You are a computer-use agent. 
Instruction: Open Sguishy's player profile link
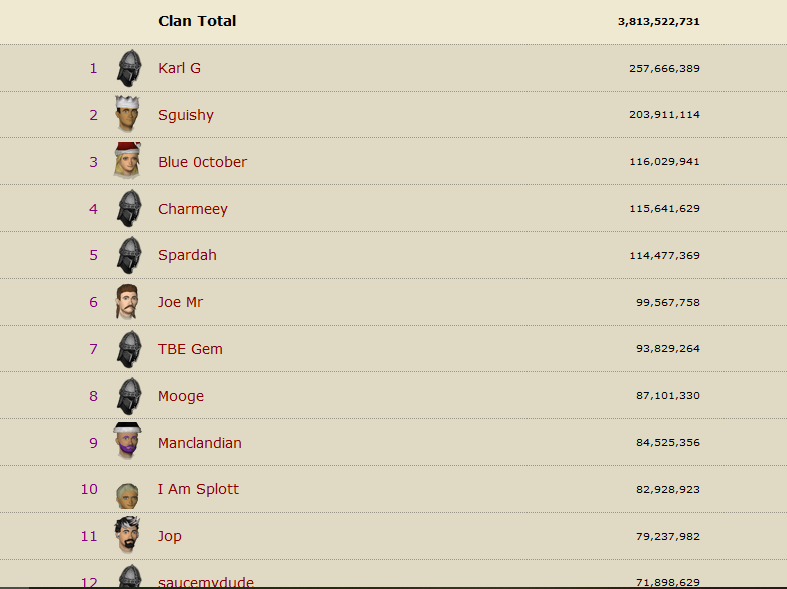point(186,115)
